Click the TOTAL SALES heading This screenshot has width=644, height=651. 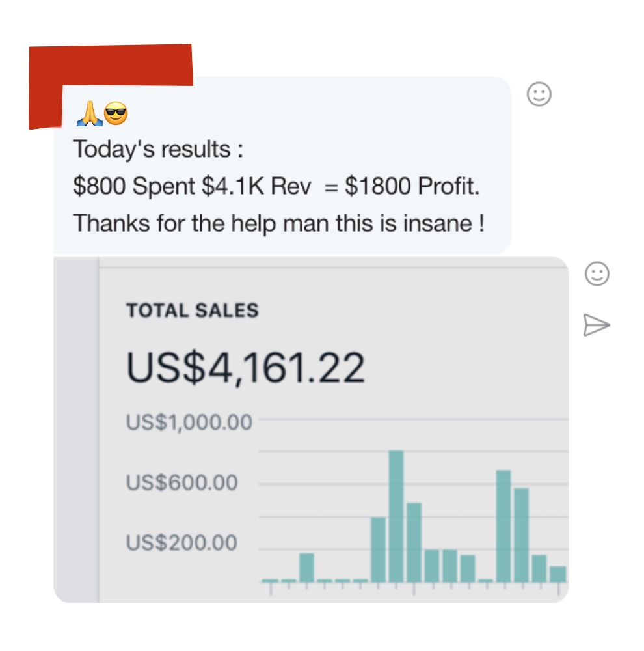coord(193,311)
